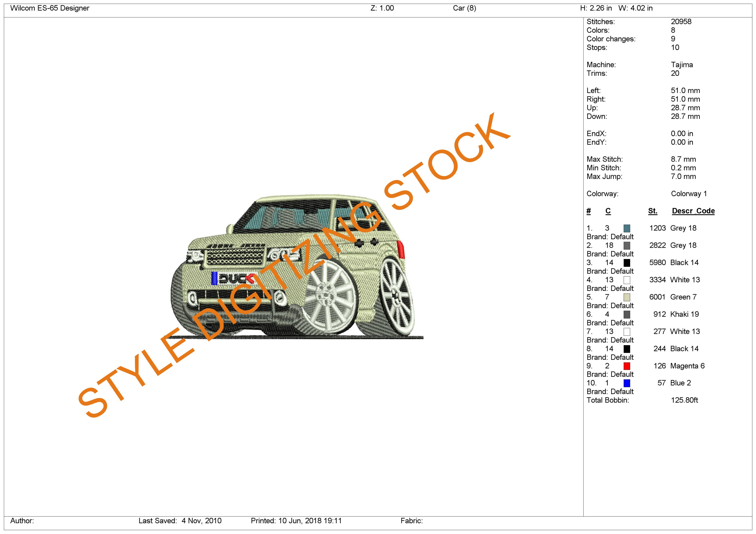This screenshot has width=756, height=534.
Task: Click the Colorway 1 value
Action: (x=689, y=194)
